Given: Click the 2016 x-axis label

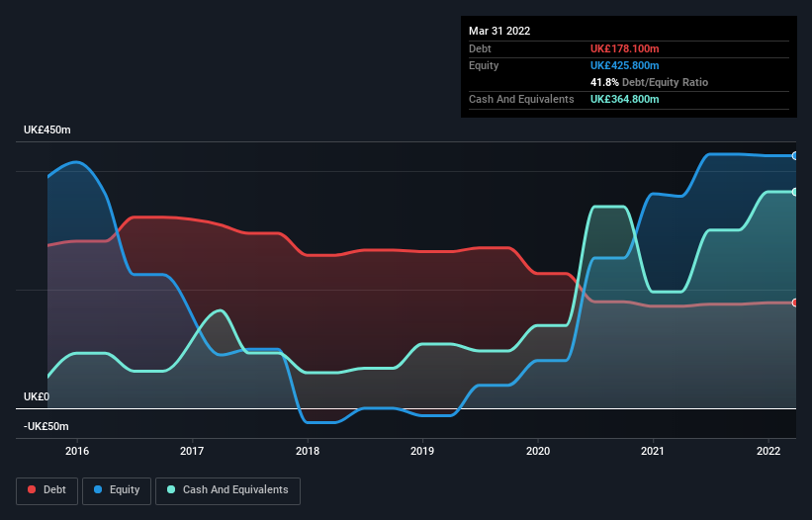Looking at the screenshot, I should coord(77,451).
